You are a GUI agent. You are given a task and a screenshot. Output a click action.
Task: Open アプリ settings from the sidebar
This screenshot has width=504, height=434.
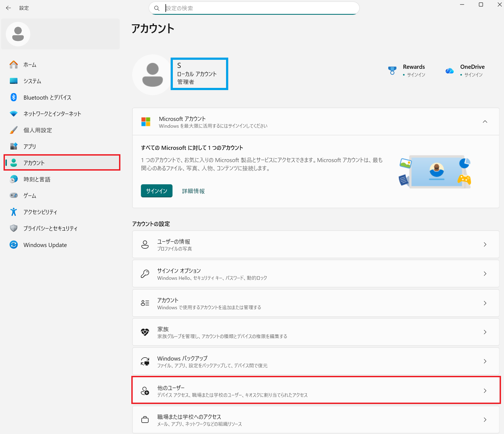pyautogui.click(x=29, y=146)
